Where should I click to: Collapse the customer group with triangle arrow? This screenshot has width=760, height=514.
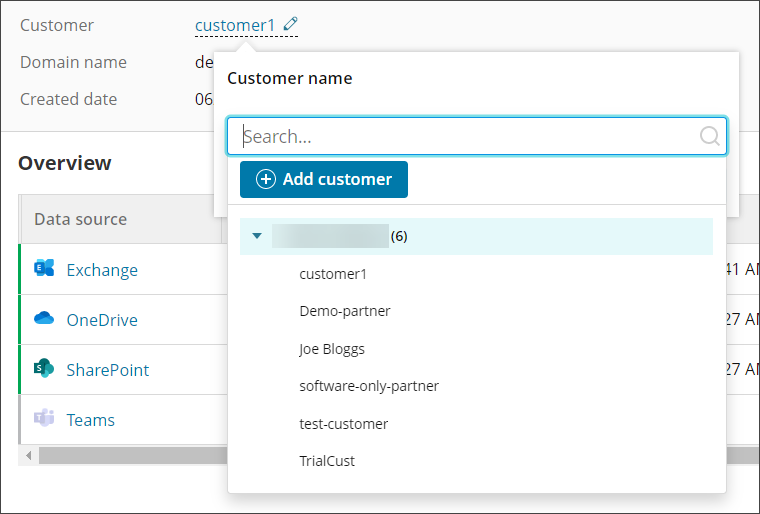coord(257,237)
